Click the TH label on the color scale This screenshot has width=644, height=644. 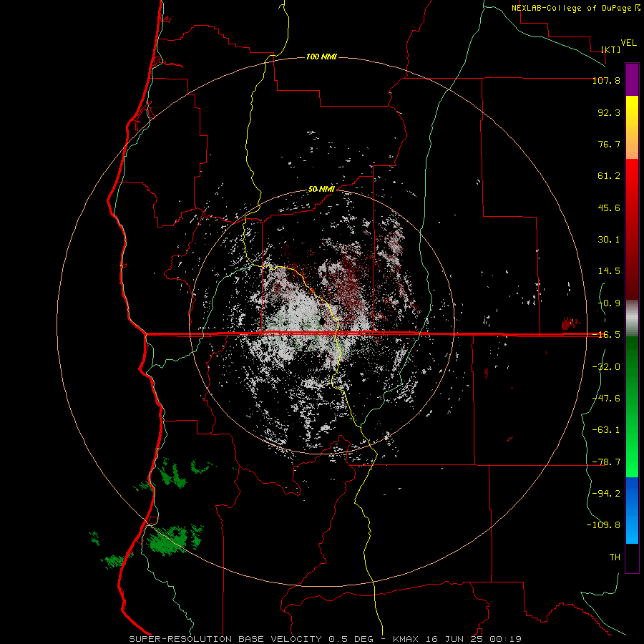coord(615,557)
